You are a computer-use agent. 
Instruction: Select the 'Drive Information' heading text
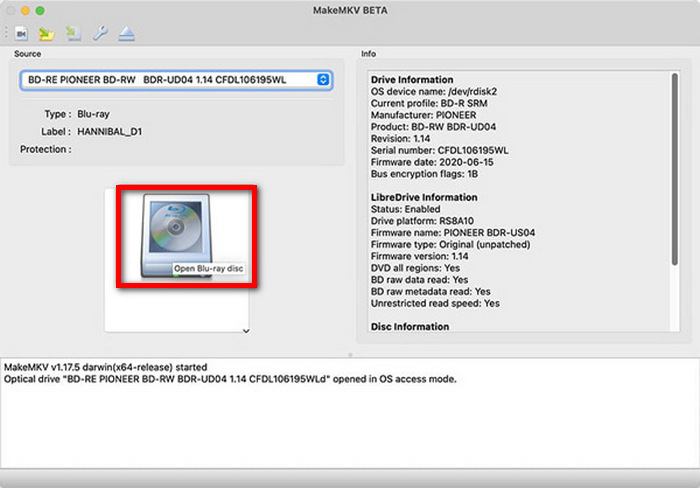coord(412,79)
